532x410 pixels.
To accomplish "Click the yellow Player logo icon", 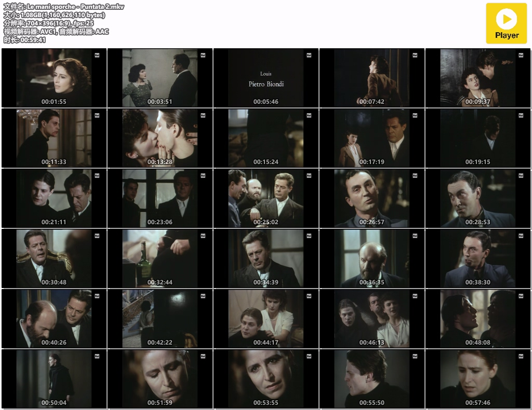I will [x=506, y=23].
